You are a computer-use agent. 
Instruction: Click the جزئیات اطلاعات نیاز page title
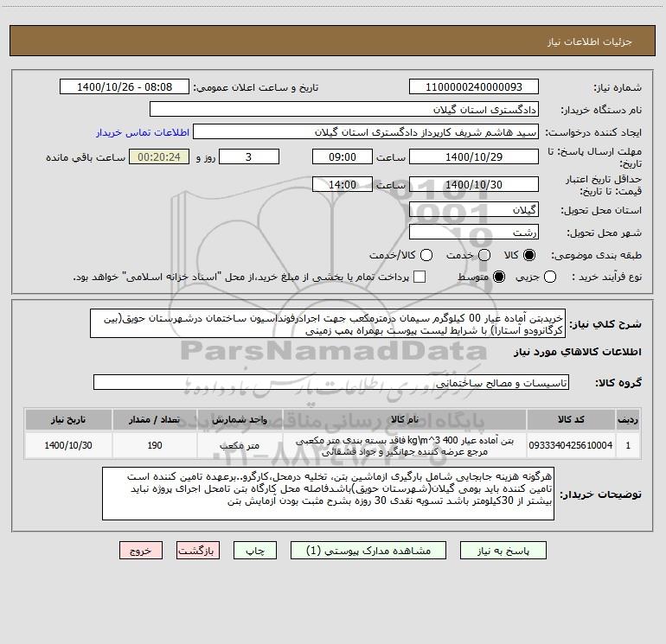589,41
